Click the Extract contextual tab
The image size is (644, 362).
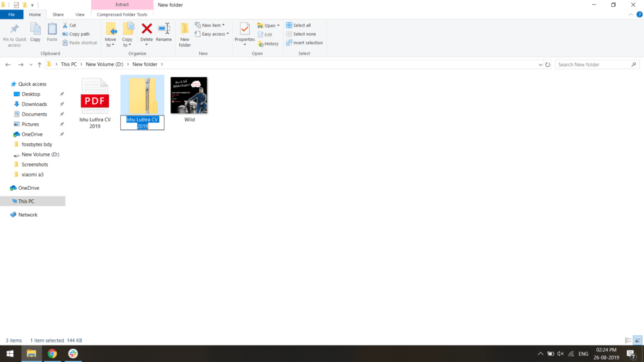[122, 4]
